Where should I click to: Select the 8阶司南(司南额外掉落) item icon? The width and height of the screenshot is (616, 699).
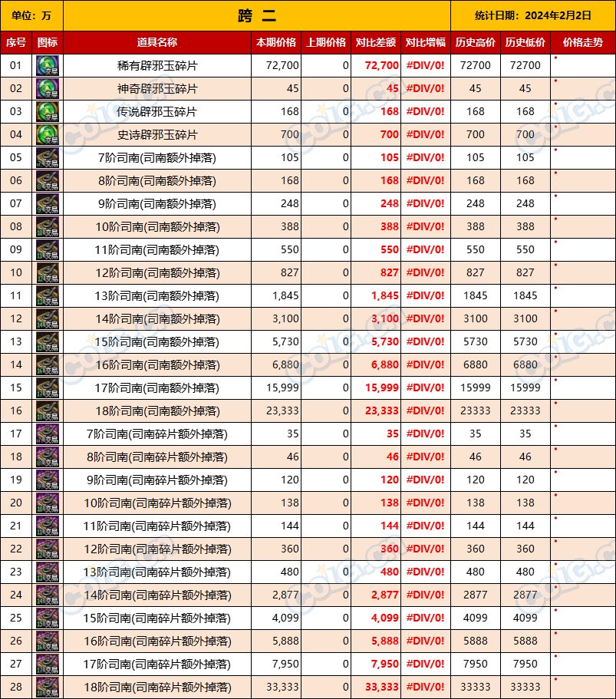[x=48, y=180]
